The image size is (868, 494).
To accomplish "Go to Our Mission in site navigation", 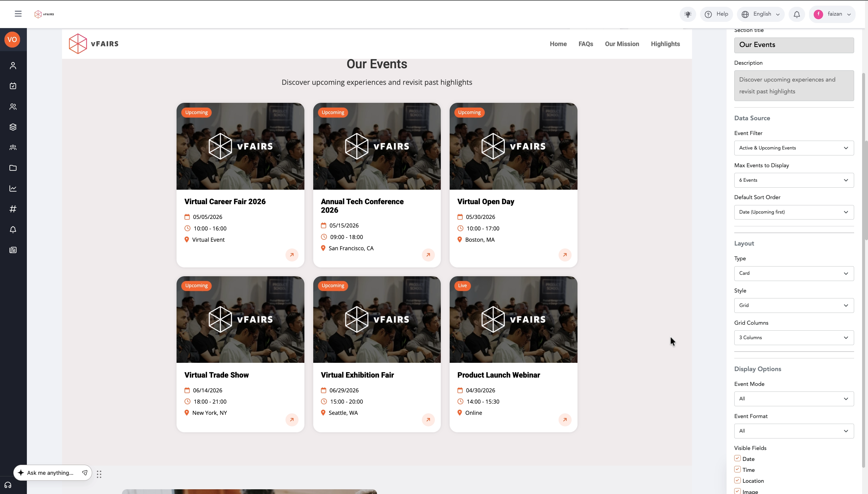I will [622, 44].
